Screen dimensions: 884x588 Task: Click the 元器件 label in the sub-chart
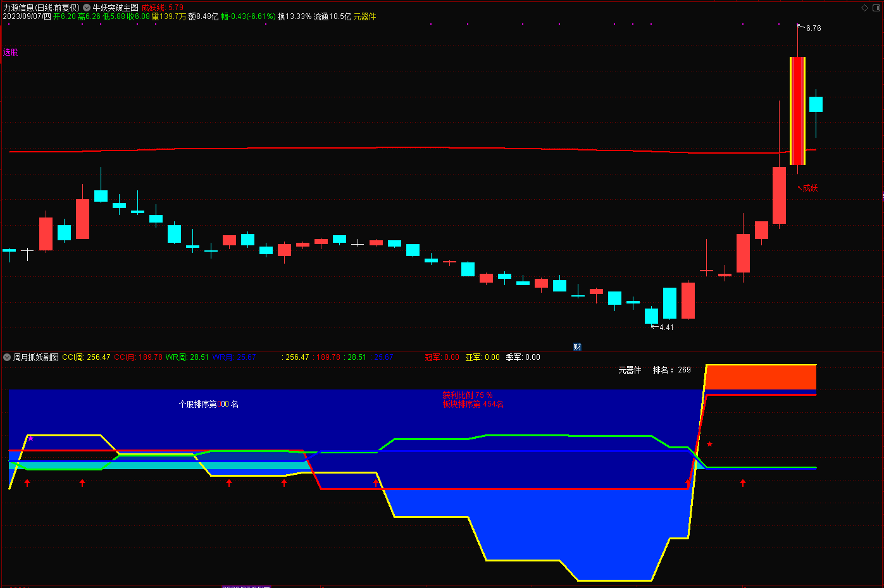tap(630, 370)
